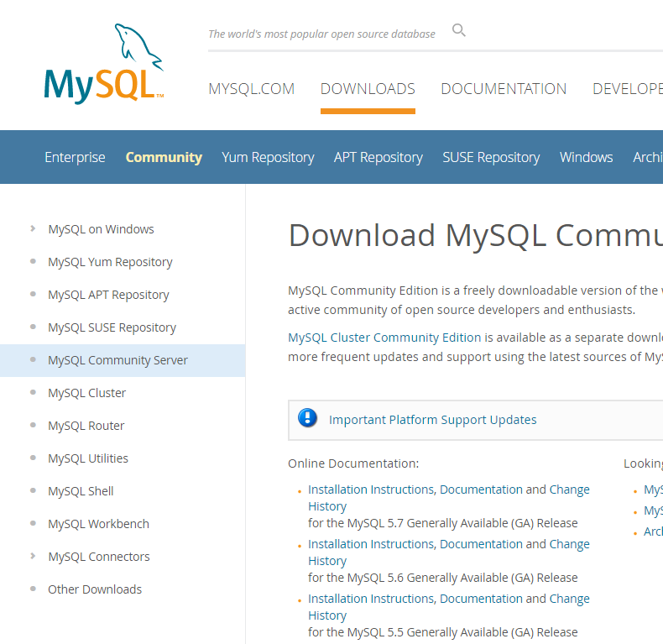The height and width of the screenshot is (644, 663).
Task: Follow the MySQL Cluster Community Edition link
Action: pos(384,338)
